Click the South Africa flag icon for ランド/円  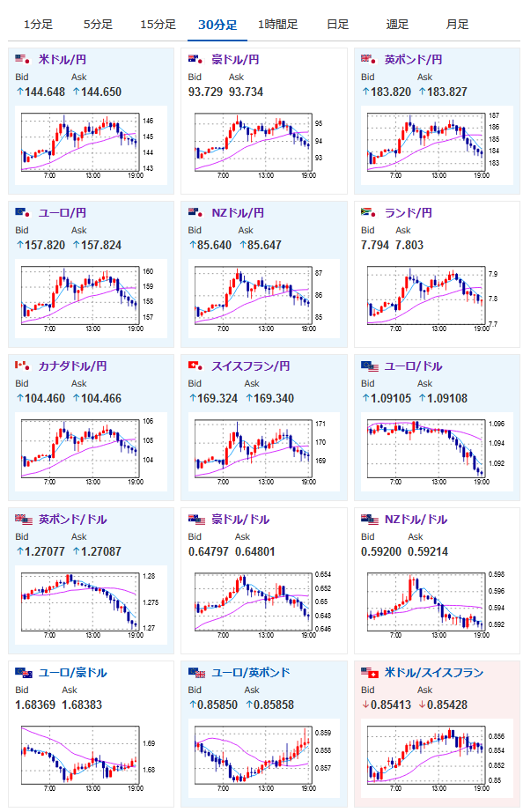[369, 213]
